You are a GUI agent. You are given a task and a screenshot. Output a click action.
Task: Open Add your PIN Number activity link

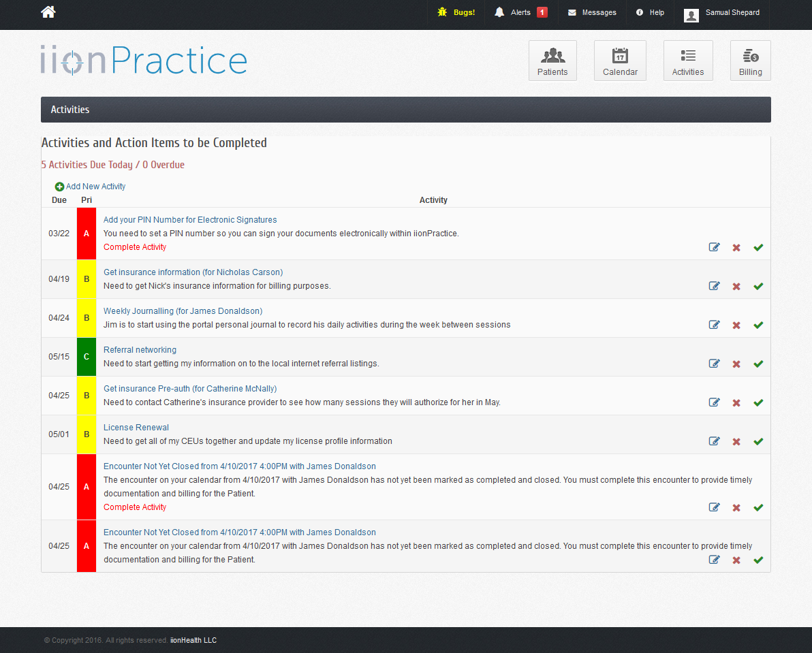(x=190, y=220)
